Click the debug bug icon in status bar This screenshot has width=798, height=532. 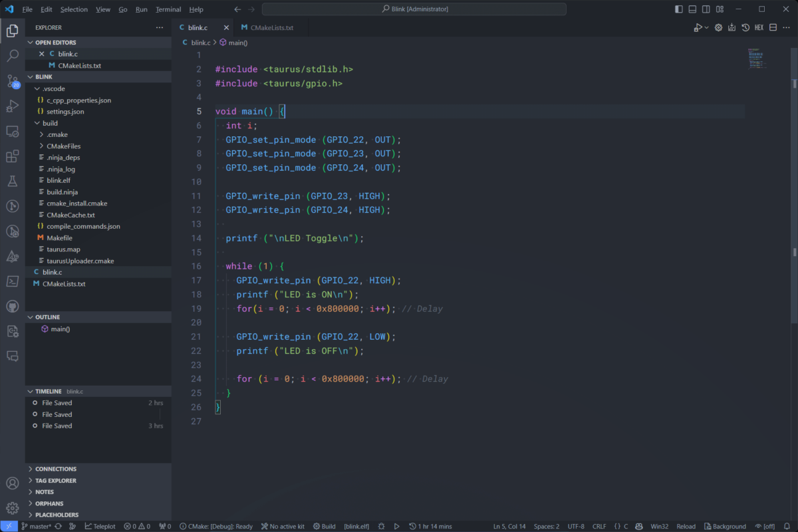click(x=381, y=526)
